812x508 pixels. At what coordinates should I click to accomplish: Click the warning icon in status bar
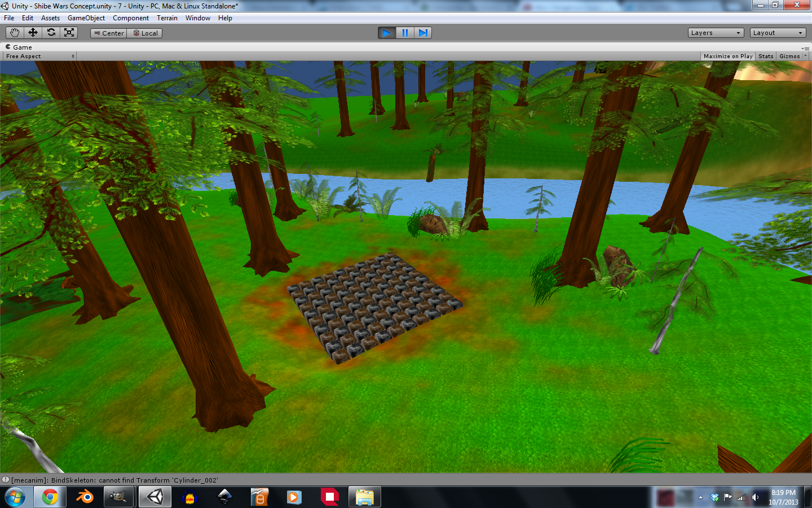6,480
